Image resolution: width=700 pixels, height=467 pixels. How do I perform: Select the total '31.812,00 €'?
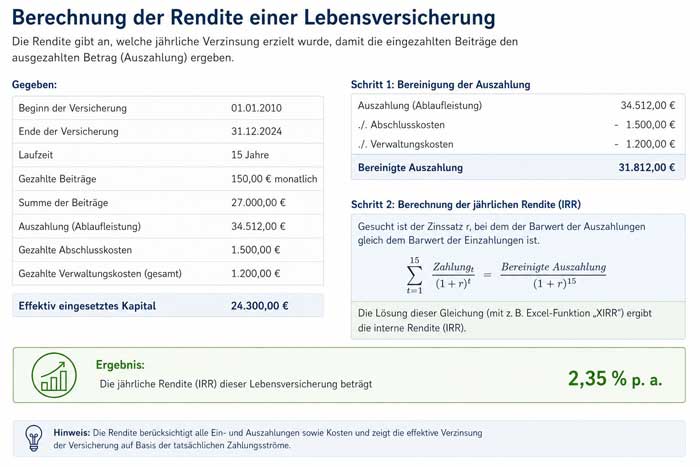(x=647, y=167)
